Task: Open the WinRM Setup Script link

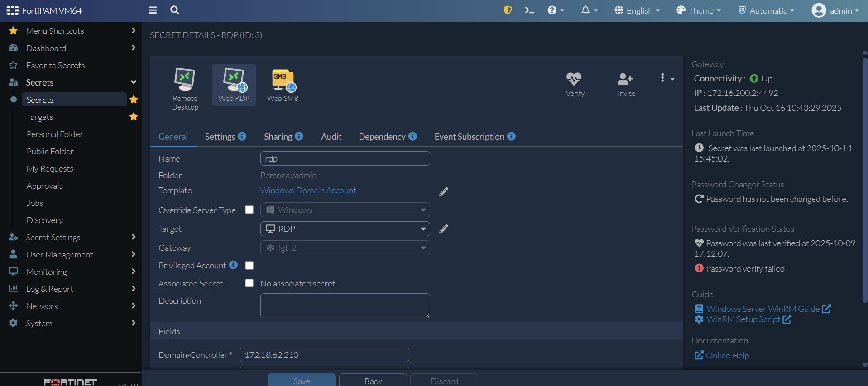Action: coord(743,319)
